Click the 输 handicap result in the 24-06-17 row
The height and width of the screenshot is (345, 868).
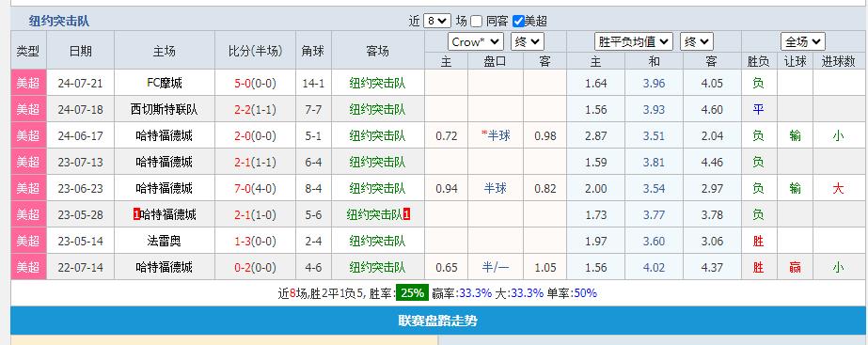[x=795, y=135]
